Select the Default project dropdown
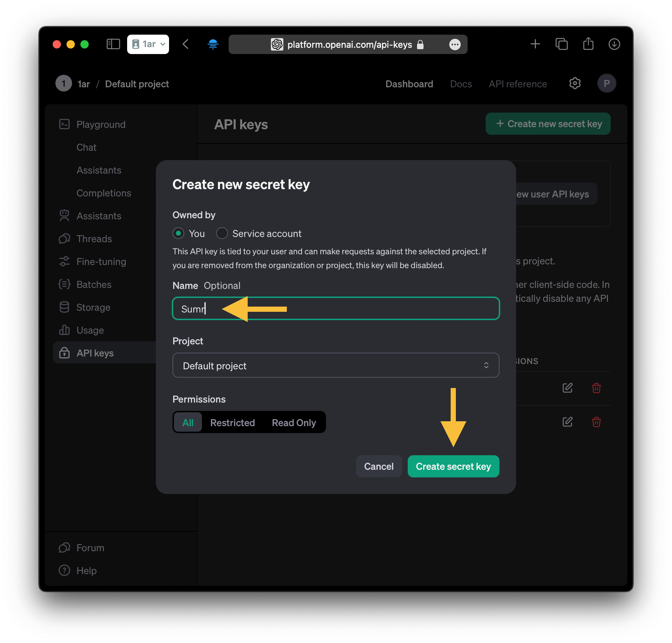This screenshot has height=643, width=672. pos(336,365)
